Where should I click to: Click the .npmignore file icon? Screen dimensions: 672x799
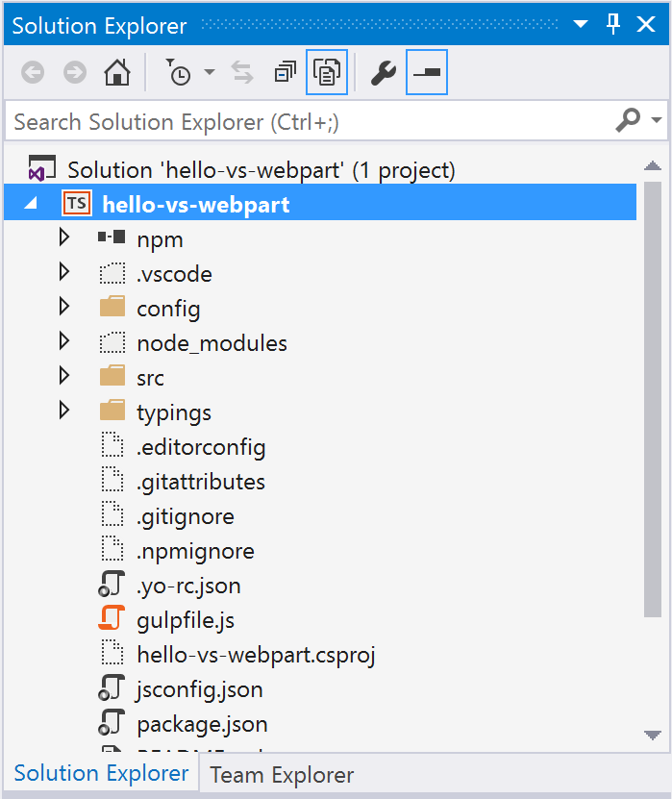(x=112, y=549)
